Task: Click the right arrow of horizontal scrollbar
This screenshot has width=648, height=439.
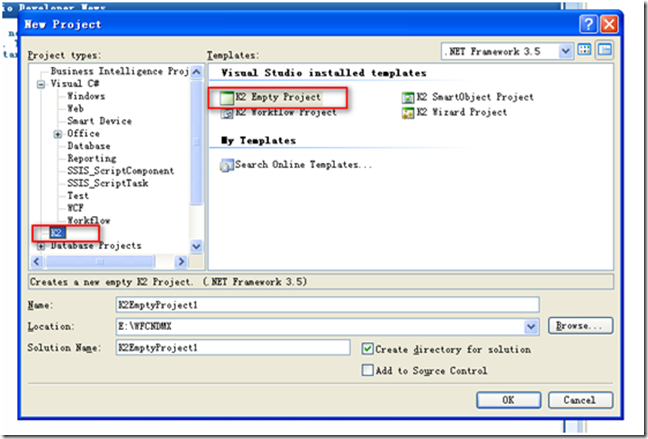Action: [181, 261]
